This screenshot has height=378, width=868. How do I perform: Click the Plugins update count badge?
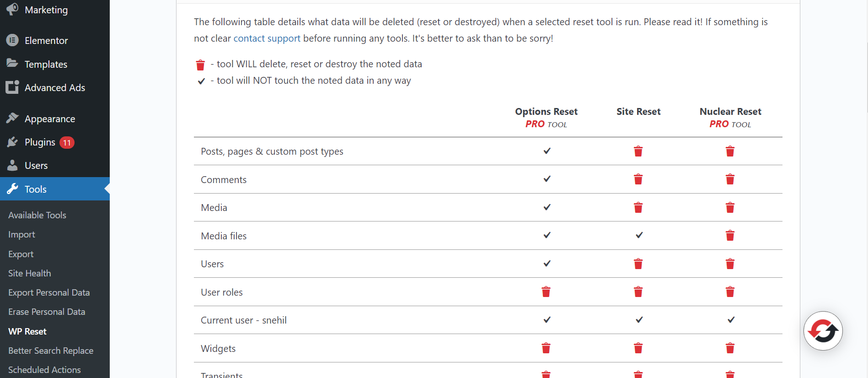click(x=67, y=143)
